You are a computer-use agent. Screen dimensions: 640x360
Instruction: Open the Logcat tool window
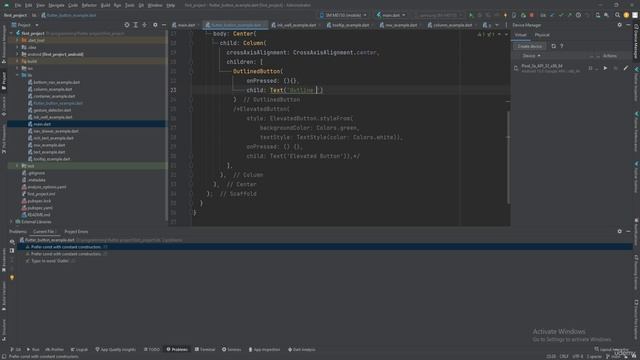point(79,349)
